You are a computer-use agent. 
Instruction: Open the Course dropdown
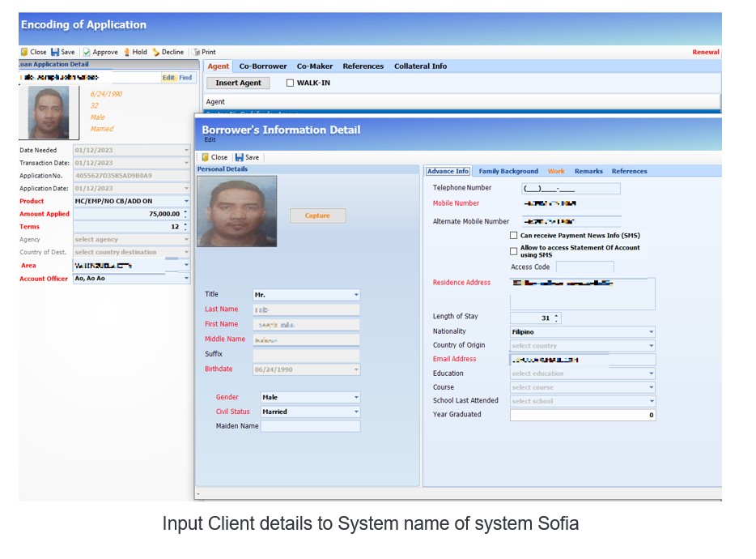(x=652, y=387)
